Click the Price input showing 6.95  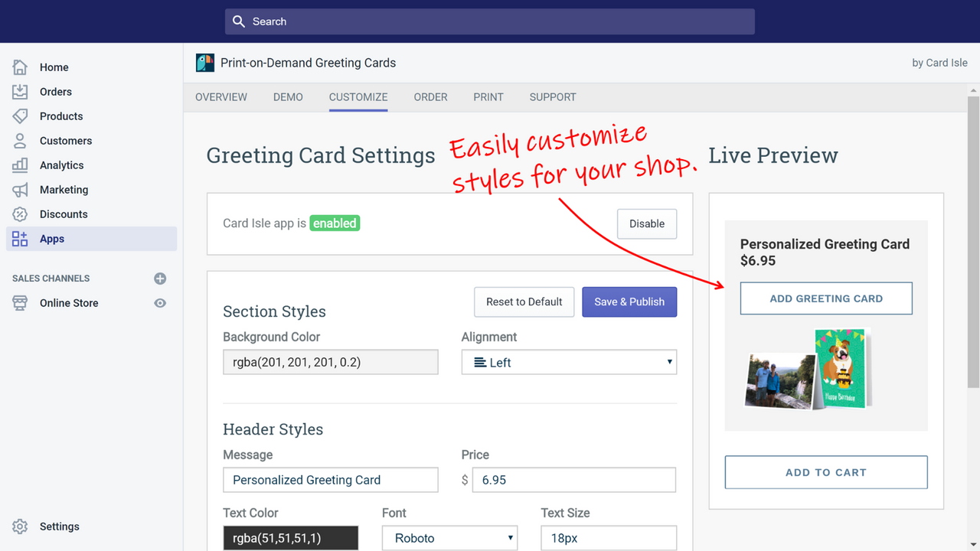pyautogui.click(x=574, y=480)
